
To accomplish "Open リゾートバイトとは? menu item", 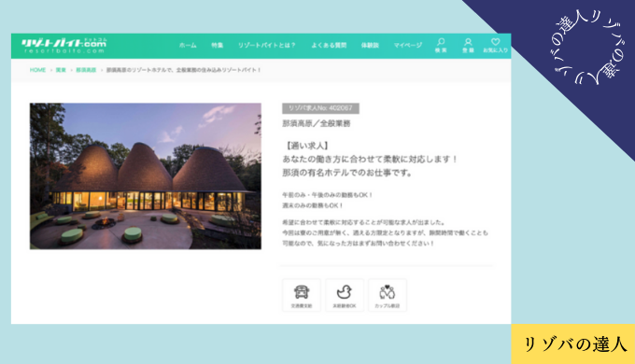I will click(x=266, y=46).
